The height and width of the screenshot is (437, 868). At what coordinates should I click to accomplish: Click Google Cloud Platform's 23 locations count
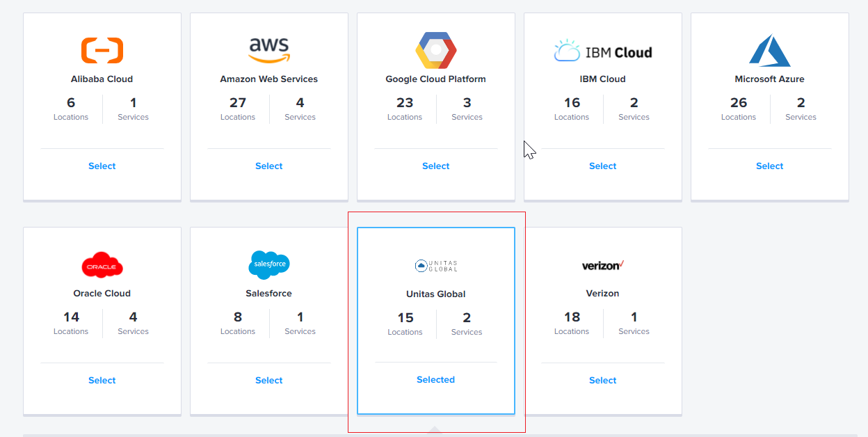coord(405,103)
